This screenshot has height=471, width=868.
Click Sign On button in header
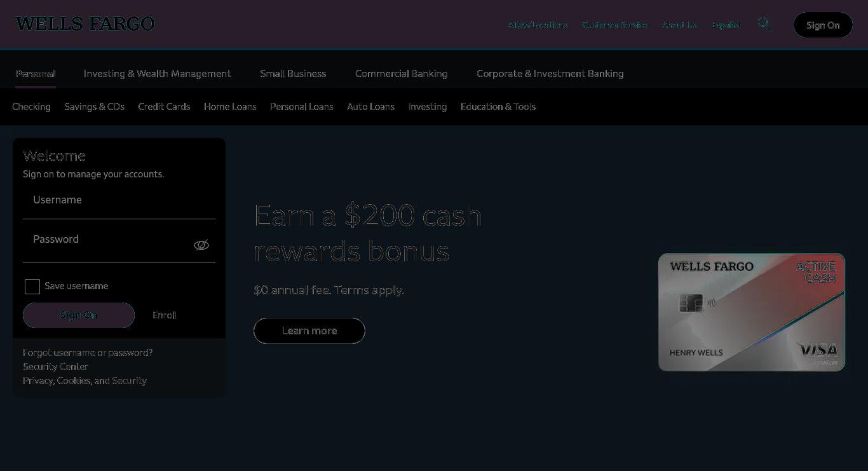point(823,25)
